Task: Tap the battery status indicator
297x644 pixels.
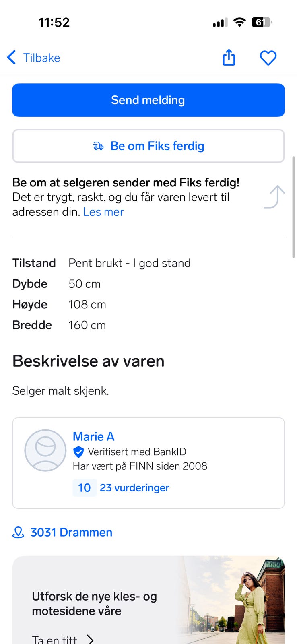Action: pyautogui.click(x=261, y=23)
